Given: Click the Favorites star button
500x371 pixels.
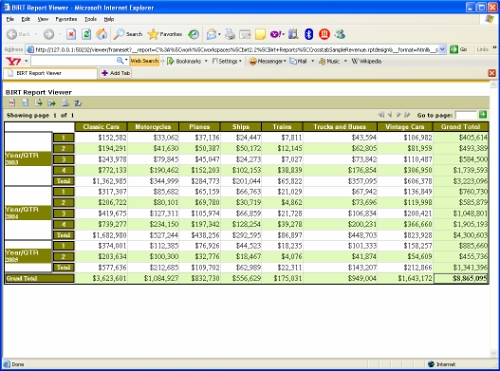Looking at the screenshot, I should pos(165,34).
